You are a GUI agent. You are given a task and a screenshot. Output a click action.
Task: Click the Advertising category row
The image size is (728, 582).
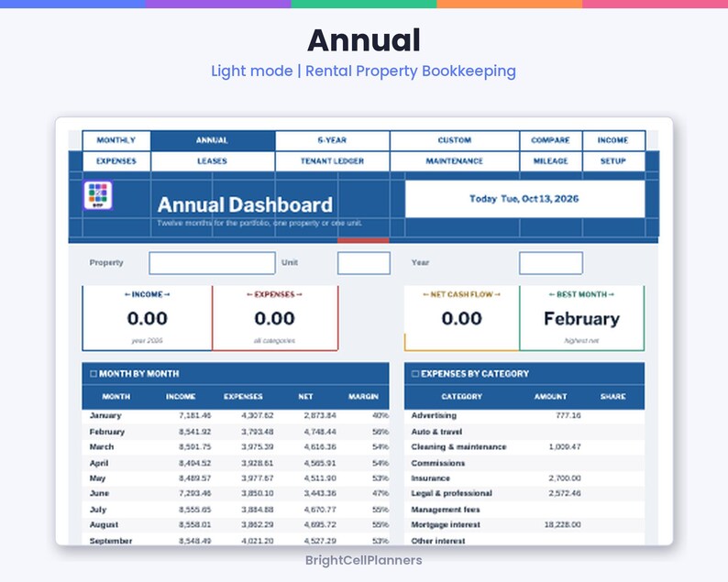pos(524,415)
